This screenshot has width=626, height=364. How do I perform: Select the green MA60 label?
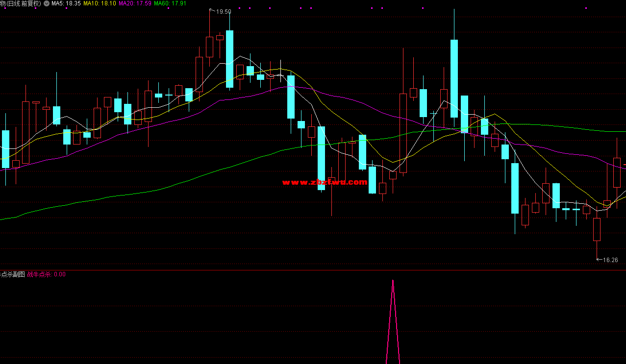pyautogui.click(x=170, y=3)
